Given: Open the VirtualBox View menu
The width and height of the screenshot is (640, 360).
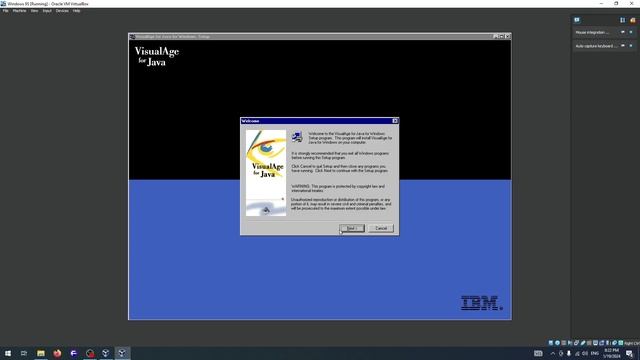Looking at the screenshot, I should point(34,11).
